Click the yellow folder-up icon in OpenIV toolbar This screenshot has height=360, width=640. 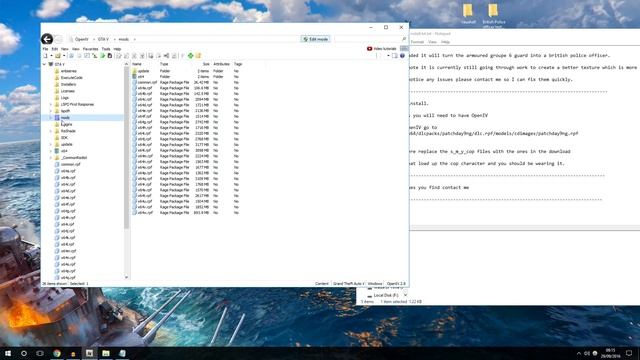tap(198, 56)
